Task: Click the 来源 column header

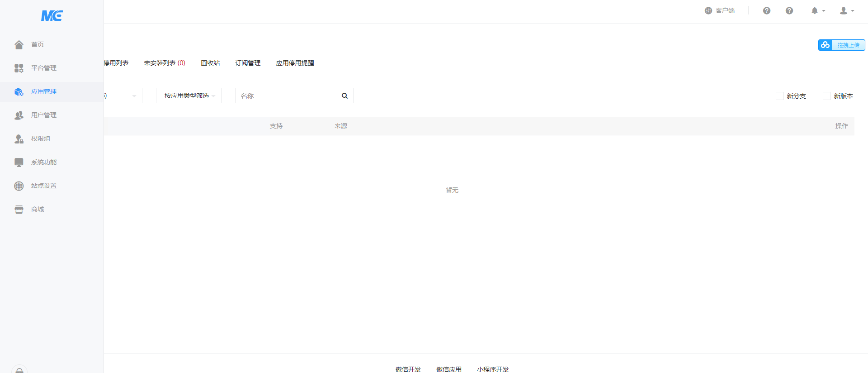Action: [x=341, y=126]
